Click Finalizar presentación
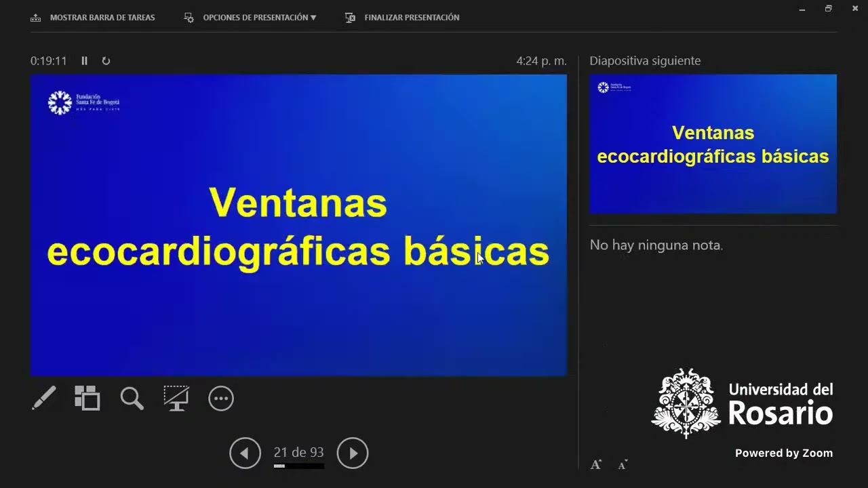The width and height of the screenshot is (868, 488). 402,18
